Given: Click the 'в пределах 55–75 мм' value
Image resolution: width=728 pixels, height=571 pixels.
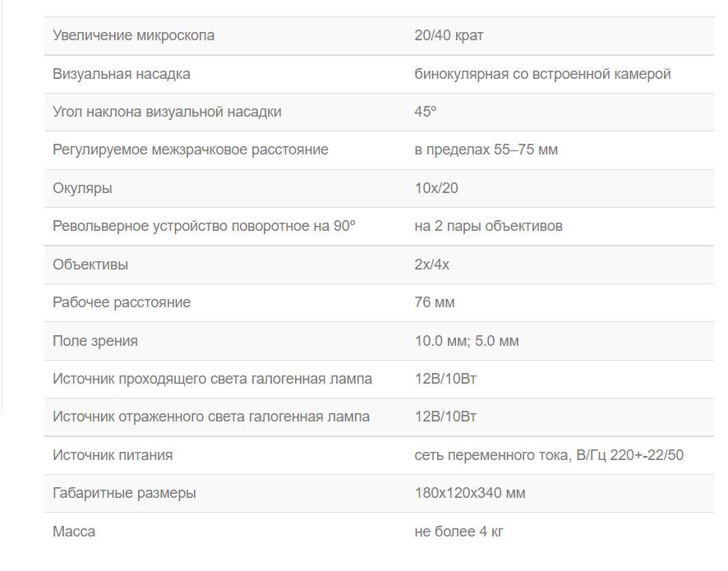Looking at the screenshot, I should [x=486, y=150].
